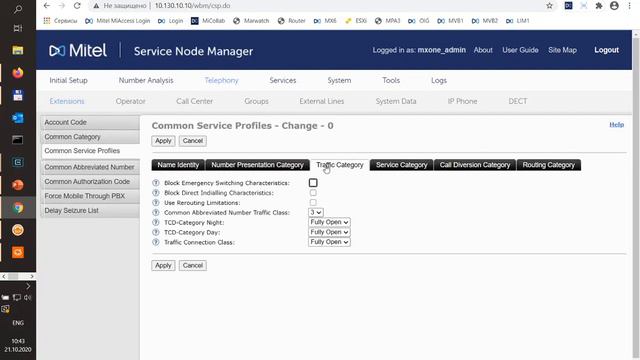Show help for TCD-Category Night
The width and height of the screenshot is (640, 360).
(156, 222)
